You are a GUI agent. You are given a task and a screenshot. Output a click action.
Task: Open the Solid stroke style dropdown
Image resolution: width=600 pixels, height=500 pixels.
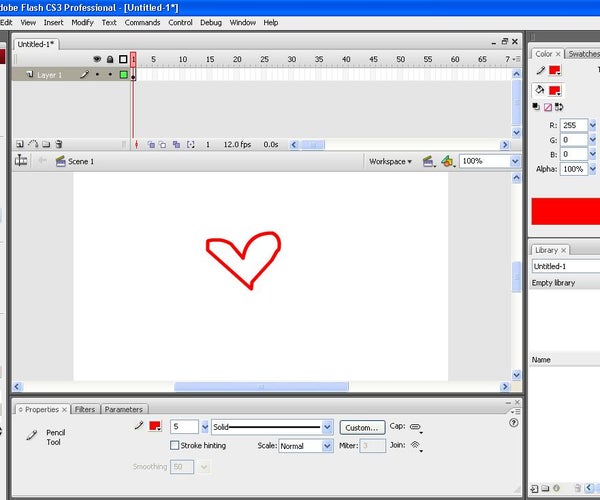tap(327, 427)
